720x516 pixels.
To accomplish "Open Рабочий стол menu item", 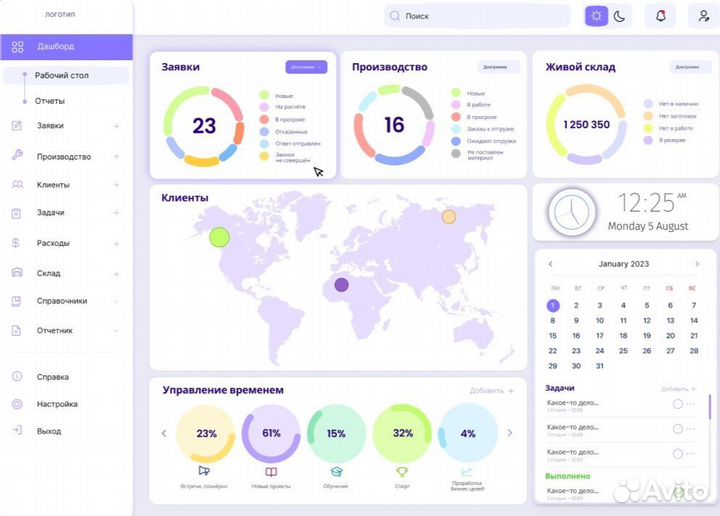I will pos(64,76).
